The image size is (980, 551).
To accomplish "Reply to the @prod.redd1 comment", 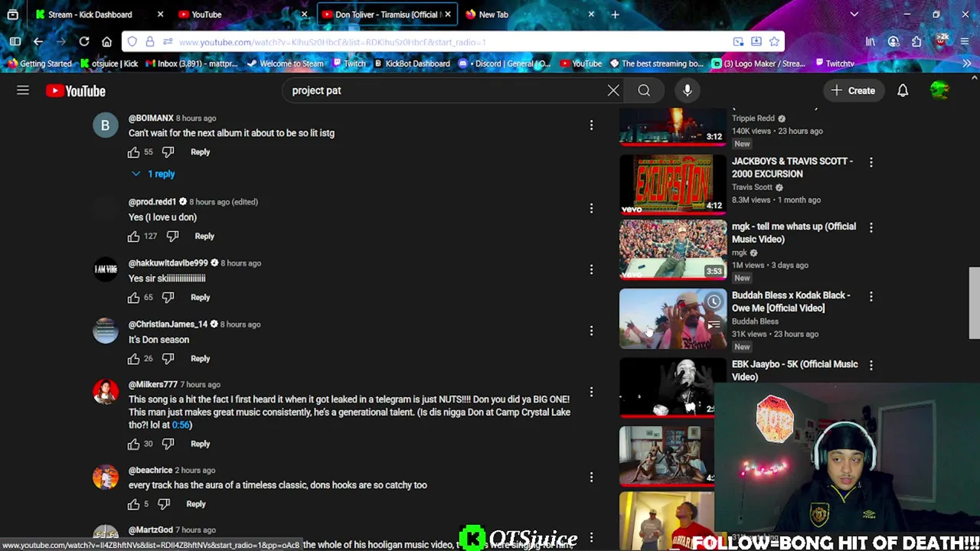I will point(204,236).
